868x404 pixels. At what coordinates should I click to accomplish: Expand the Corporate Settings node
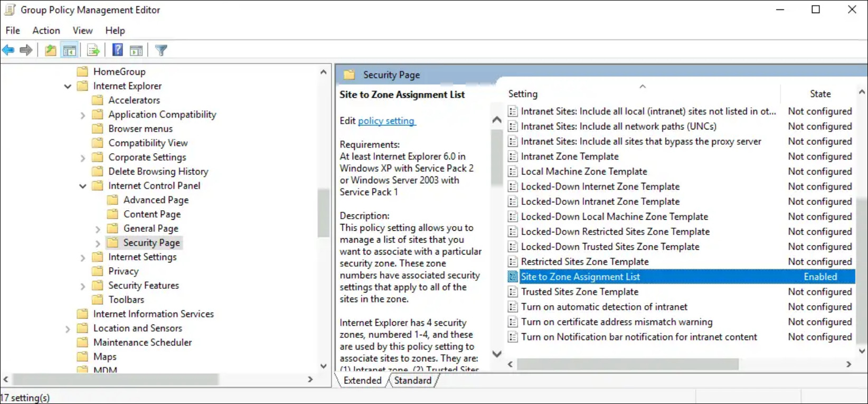pyautogui.click(x=82, y=158)
